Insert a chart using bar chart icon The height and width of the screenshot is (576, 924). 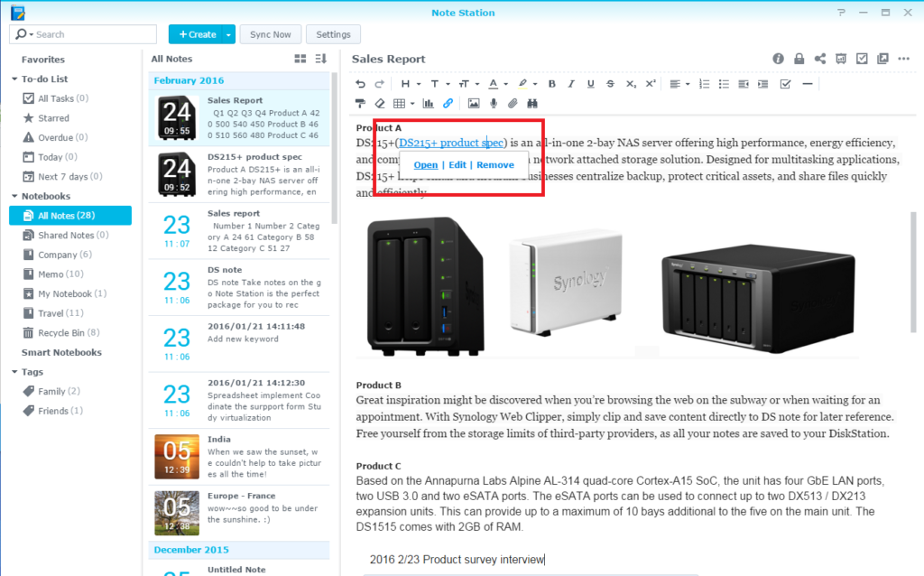(429, 104)
